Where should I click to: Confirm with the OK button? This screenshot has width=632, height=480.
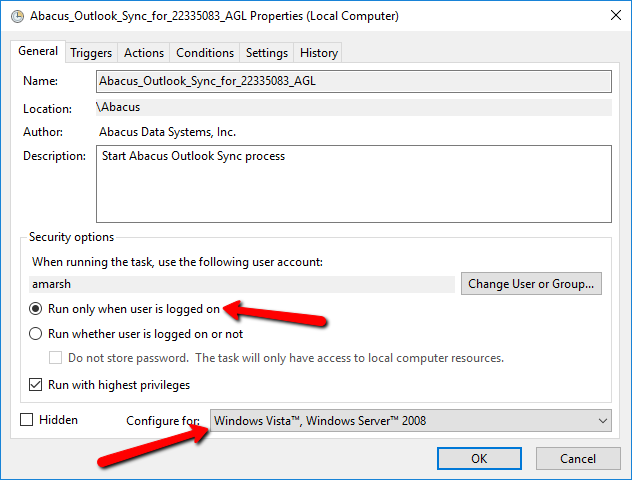point(479,459)
